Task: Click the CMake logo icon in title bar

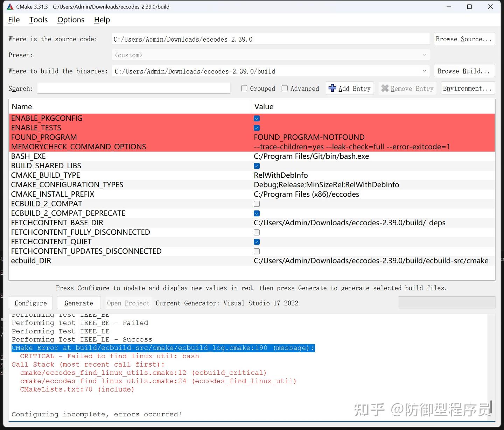Action: [10, 7]
